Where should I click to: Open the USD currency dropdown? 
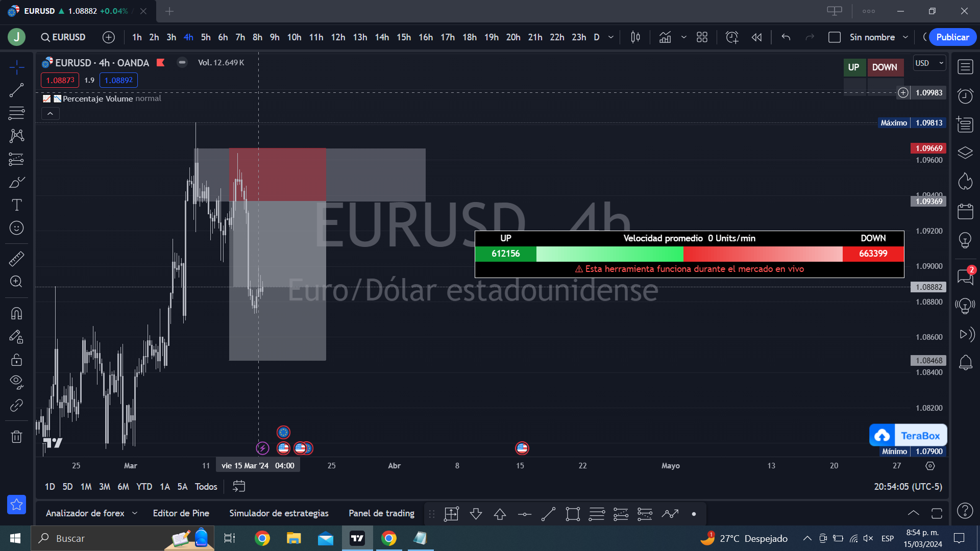tap(929, 63)
